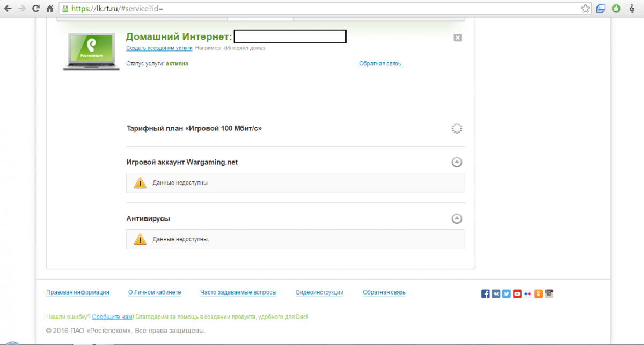Click the warning icon under Антивирусы

tap(140, 239)
